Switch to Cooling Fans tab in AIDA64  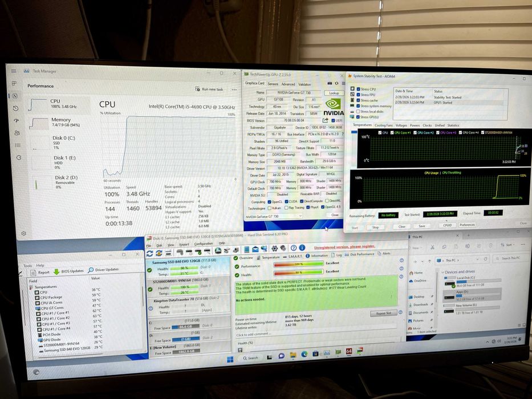(383, 125)
